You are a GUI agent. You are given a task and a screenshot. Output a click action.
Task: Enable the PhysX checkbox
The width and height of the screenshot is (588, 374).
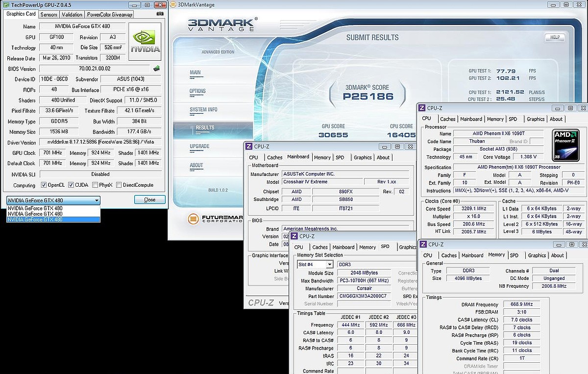[x=96, y=185]
